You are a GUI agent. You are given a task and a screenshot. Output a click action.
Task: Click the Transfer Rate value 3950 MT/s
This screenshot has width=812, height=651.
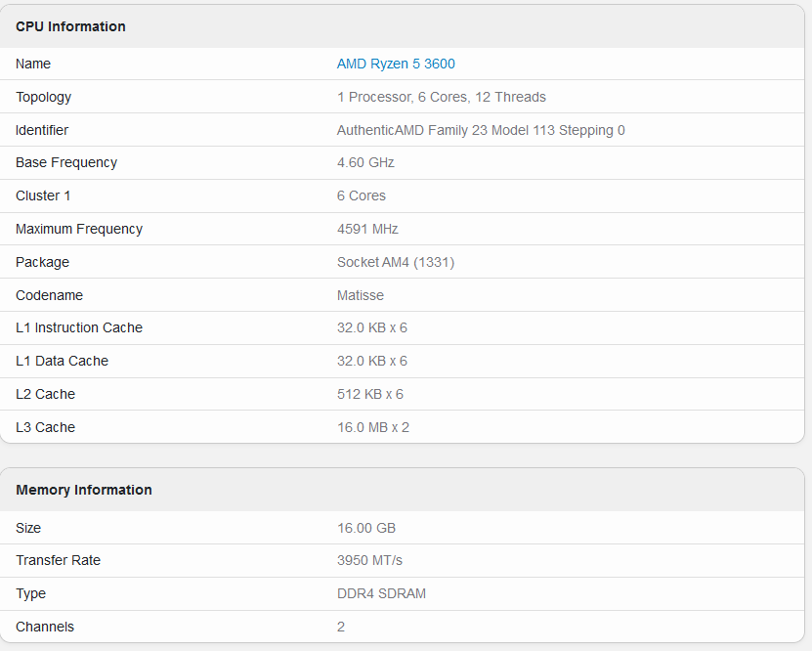click(x=369, y=560)
